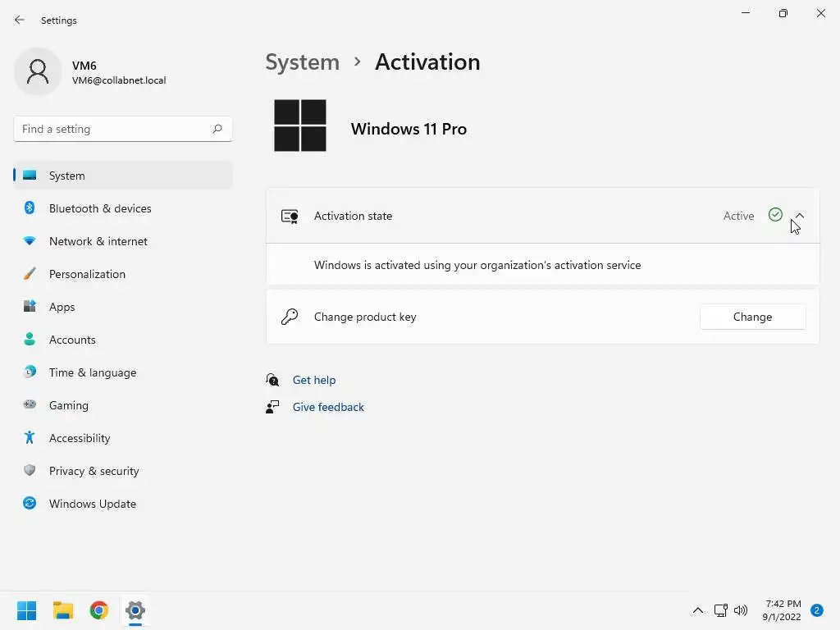The height and width of the screenshot is (630, 840).
Task: Open the Get help link
Action: 314,380
